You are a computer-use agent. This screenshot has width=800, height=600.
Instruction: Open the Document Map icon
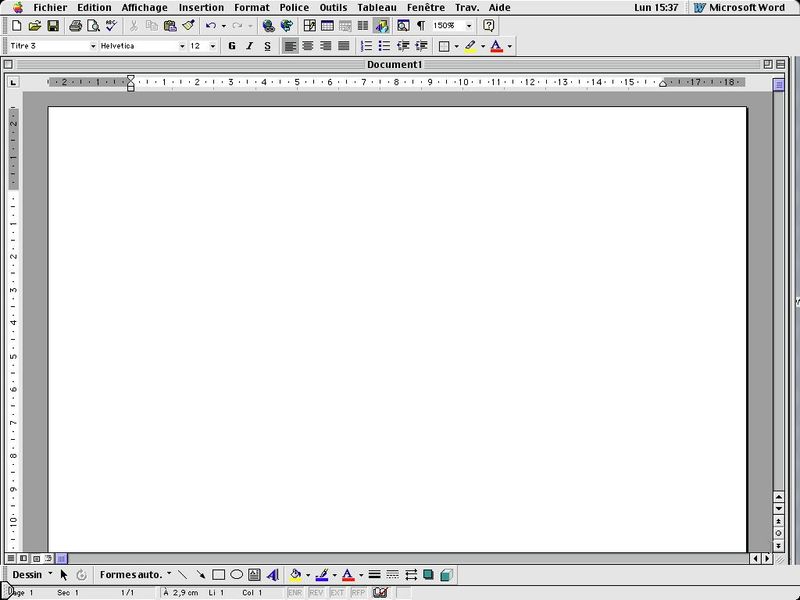tap(403, 26)
